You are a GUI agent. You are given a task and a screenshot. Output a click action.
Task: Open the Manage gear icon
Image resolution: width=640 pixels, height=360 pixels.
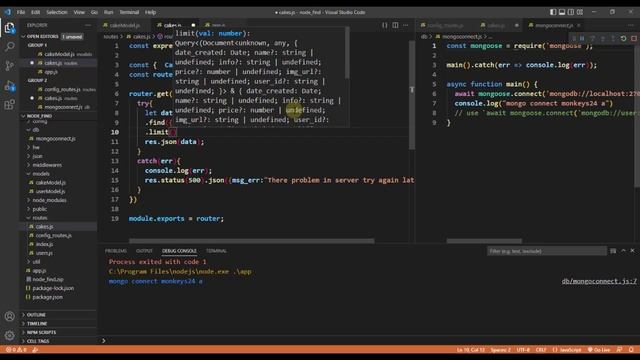tap(9, 335)
